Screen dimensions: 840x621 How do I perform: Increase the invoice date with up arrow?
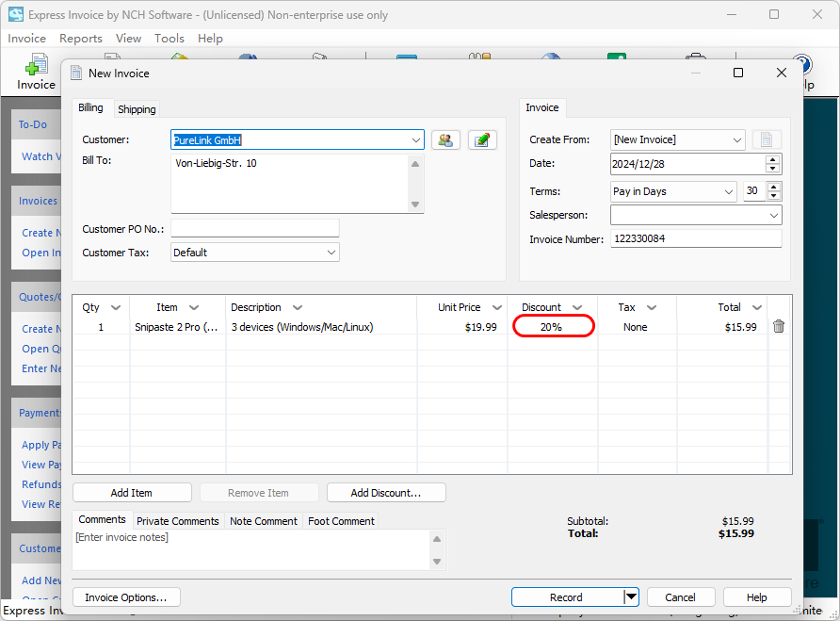773,159
